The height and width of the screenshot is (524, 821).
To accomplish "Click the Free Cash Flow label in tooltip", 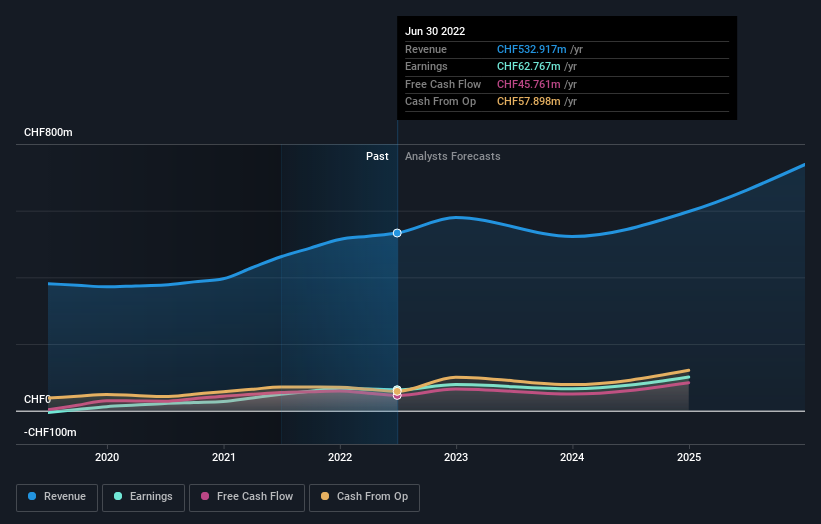I will pos(443,84).
